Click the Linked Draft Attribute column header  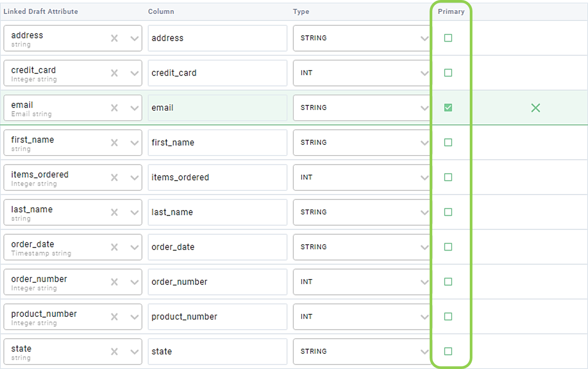[x=41, y=12]
